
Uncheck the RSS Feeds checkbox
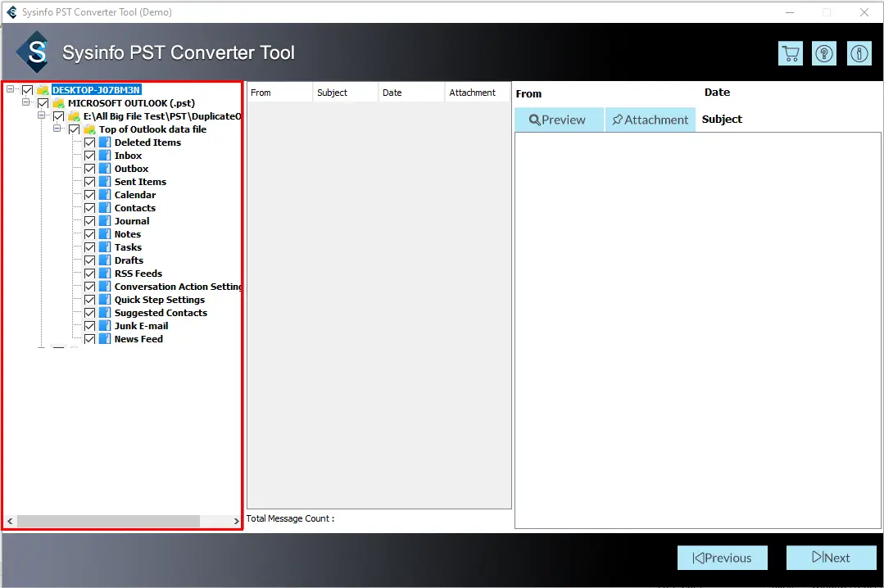click(90, 274)
